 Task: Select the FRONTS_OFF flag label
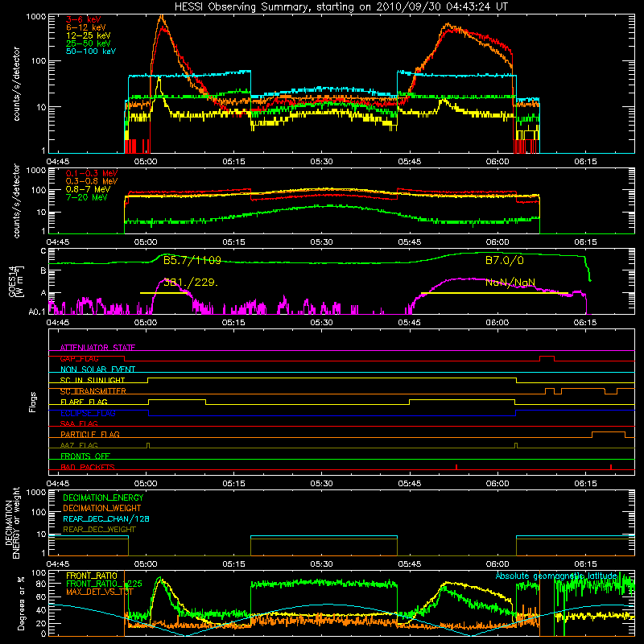85,456
